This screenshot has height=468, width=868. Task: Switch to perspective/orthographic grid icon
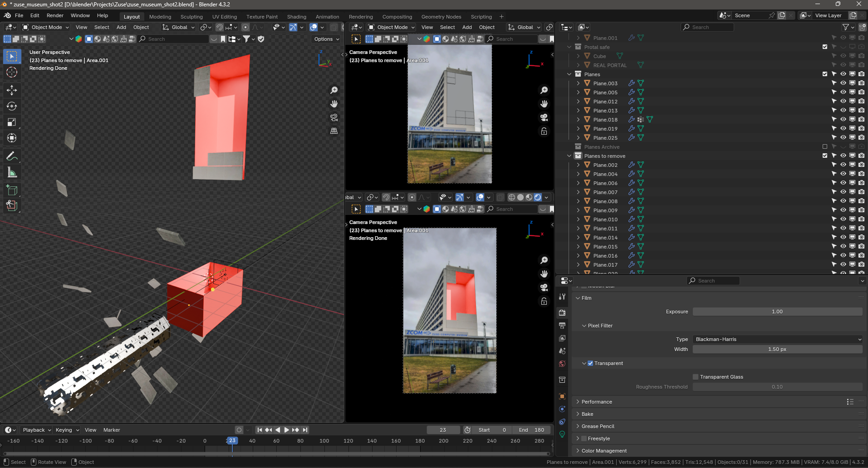(x=334, y=131)
